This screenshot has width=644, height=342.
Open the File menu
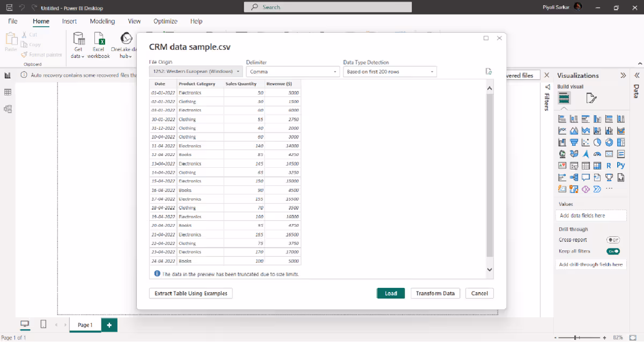point(13,21)
